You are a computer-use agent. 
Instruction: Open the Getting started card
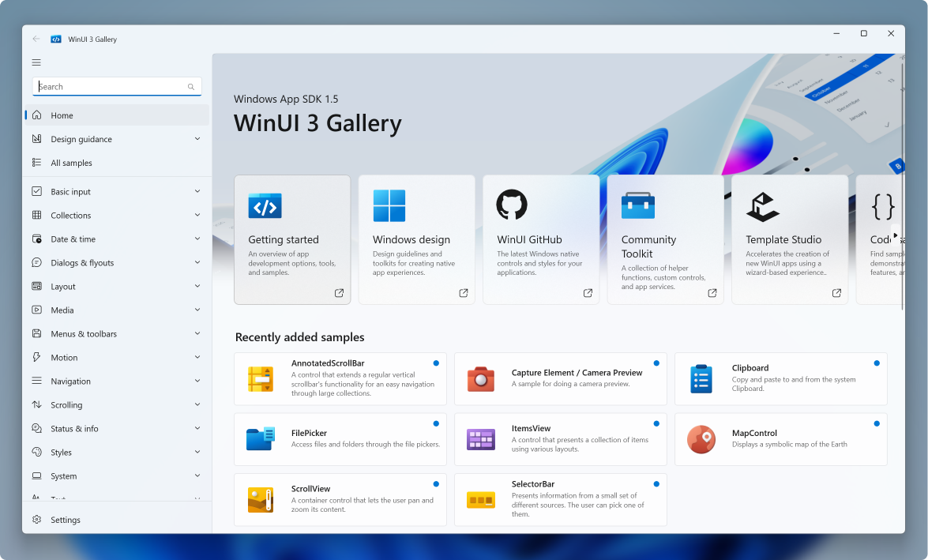click(x=292, y=240)
